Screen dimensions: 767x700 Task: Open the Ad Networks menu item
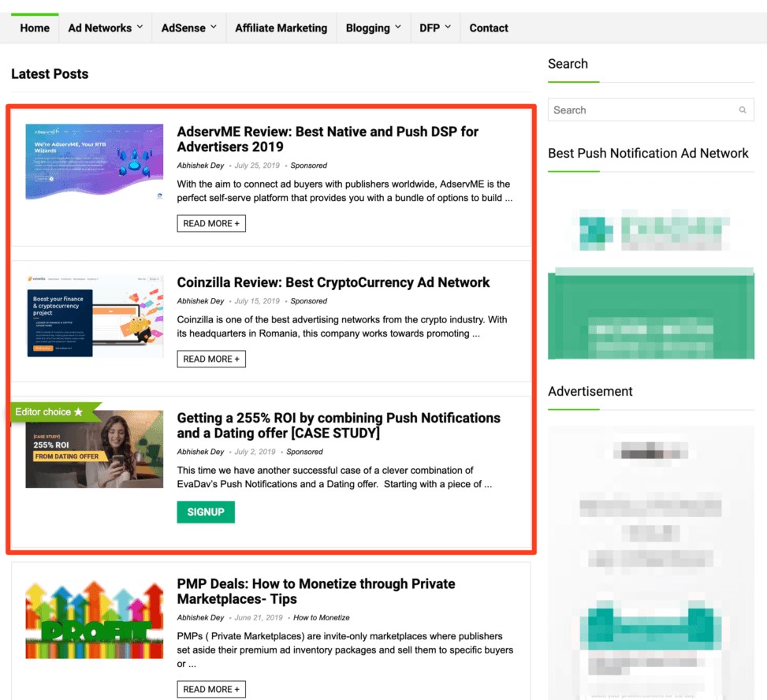pos(100,28)
